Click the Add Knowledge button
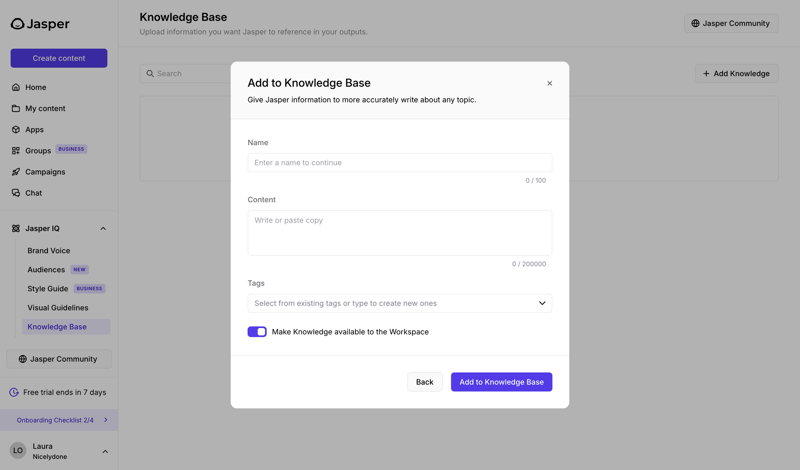This screenshot has width=800, height=470. pos(737,73)
